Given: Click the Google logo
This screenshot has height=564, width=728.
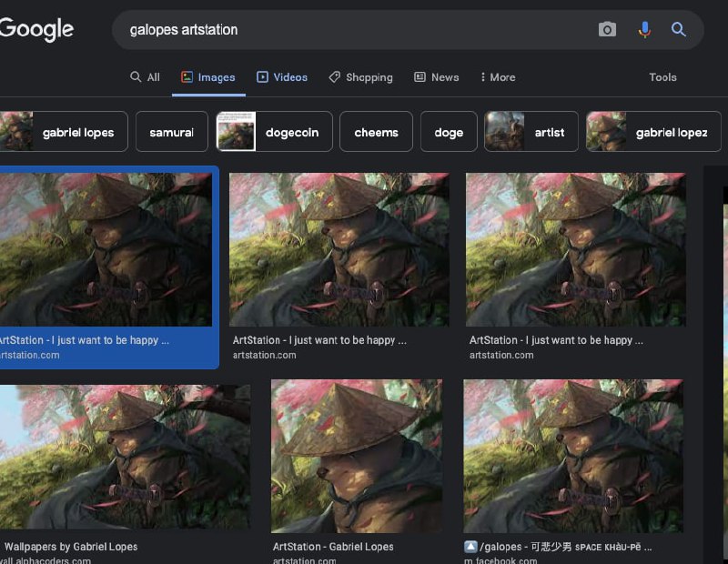Looking at the screenshot, I should pyautogui.click(x=36, y=29).
